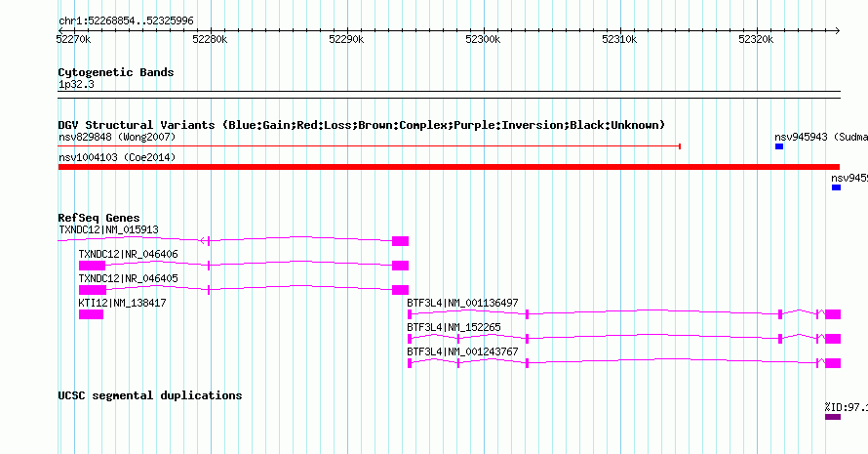Click the left exon block of TXNDC12 NR_046406
Image resolution: width=868 pixels, height=454 pixels.
click(92, 266)
